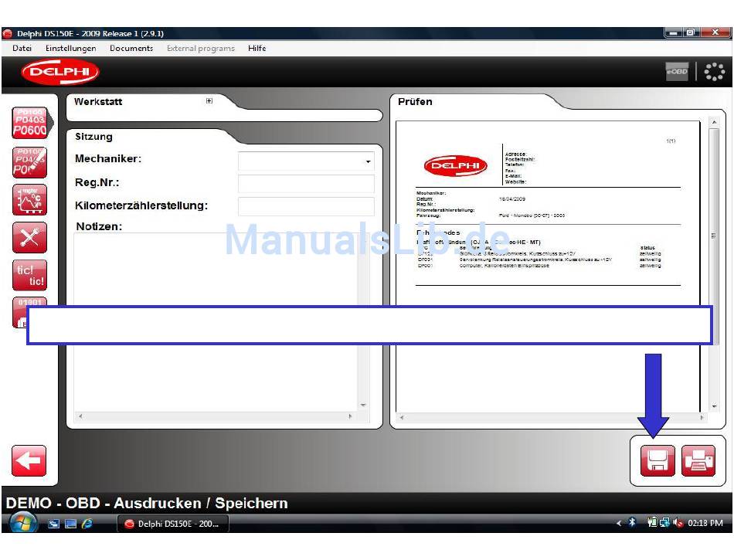The height and width of the screenshot is (560, 734).
Task: Click the eOBD icon in the header
Action: coord(677,72)
